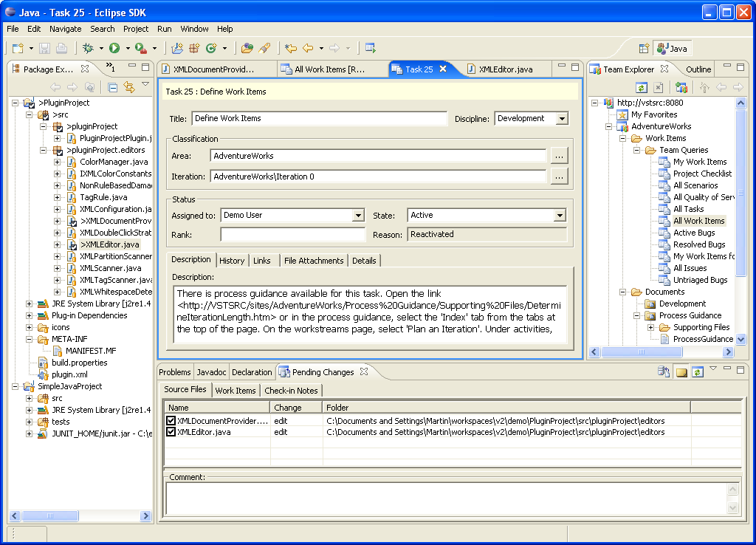Close the Task 25 editor tab
The width and height of the screenshot is (756, 545).
pos(443,69)
